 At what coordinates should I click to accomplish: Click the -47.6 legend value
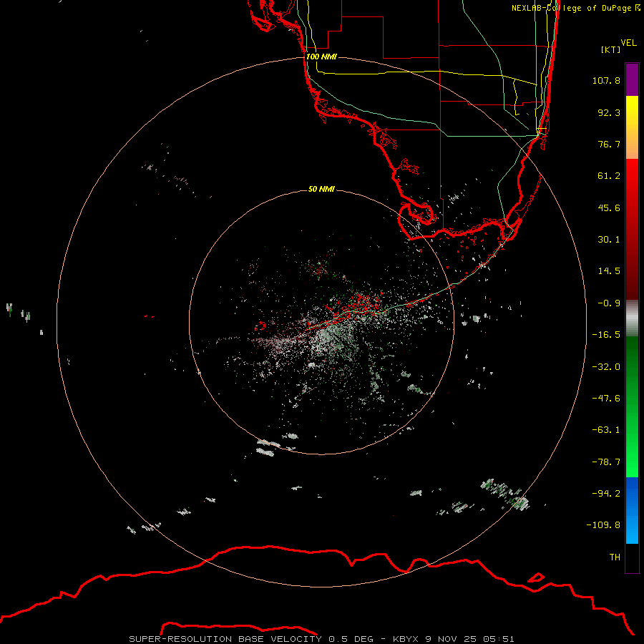point(606,399)
